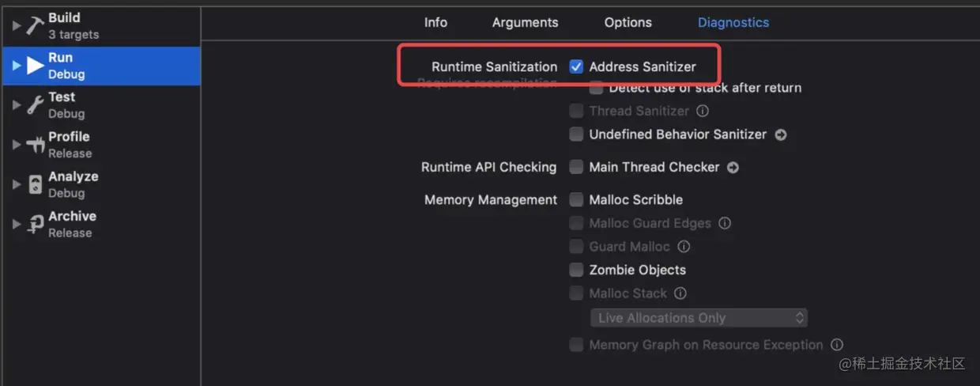Click the arrow beside Undefined Behavior Sanitizer
The height and width of the screenshot is (386, 980).
click(781, 134)
